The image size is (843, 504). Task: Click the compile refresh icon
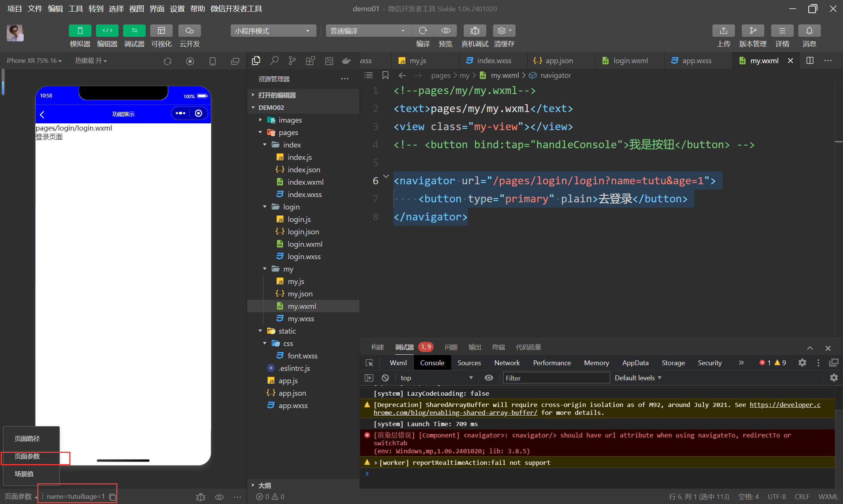[x=423, y=31]
